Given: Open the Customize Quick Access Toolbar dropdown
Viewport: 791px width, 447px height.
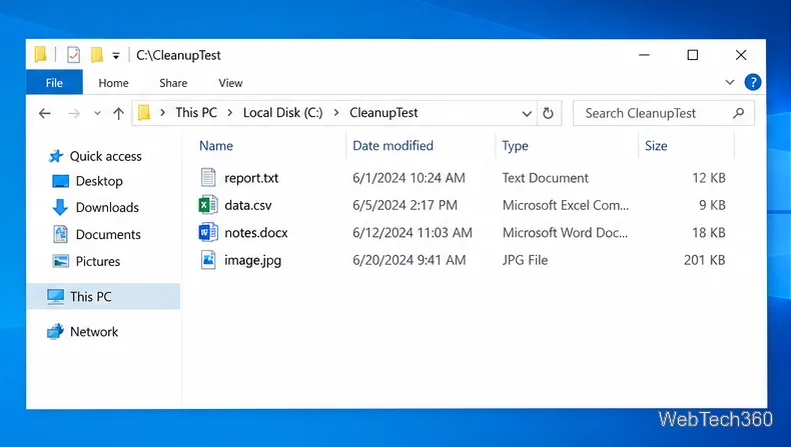Looking at the screenshot, I should click(116, 55).
